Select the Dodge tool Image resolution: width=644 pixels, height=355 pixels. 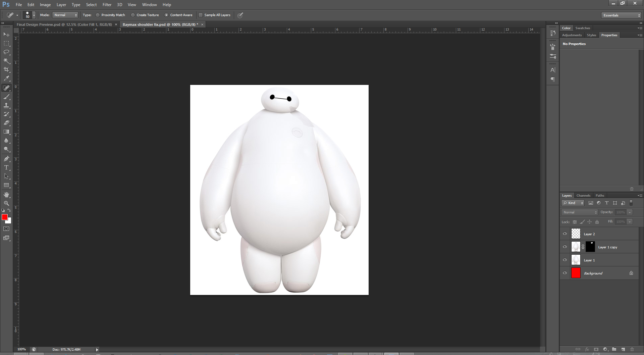coord(6,149)
